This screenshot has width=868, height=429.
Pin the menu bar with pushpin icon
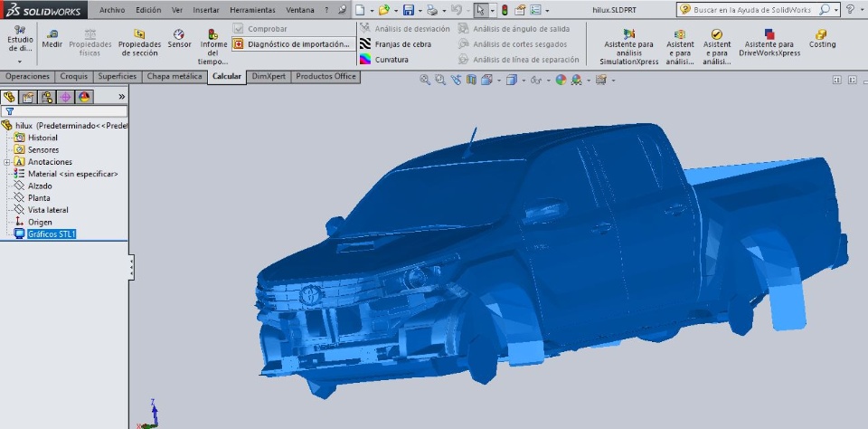point(343,10)
